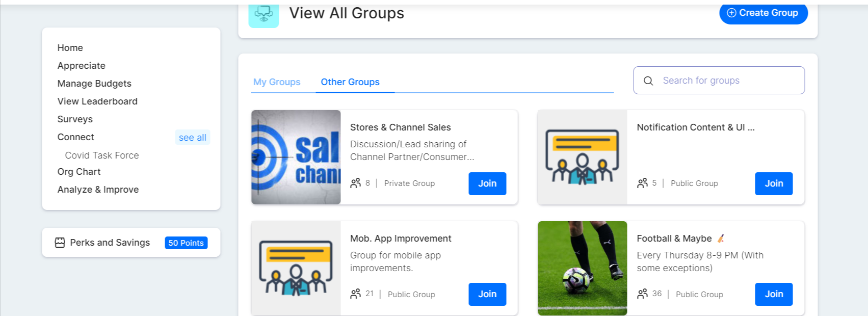Open Covid Task Force under Connect

[102, 155]
